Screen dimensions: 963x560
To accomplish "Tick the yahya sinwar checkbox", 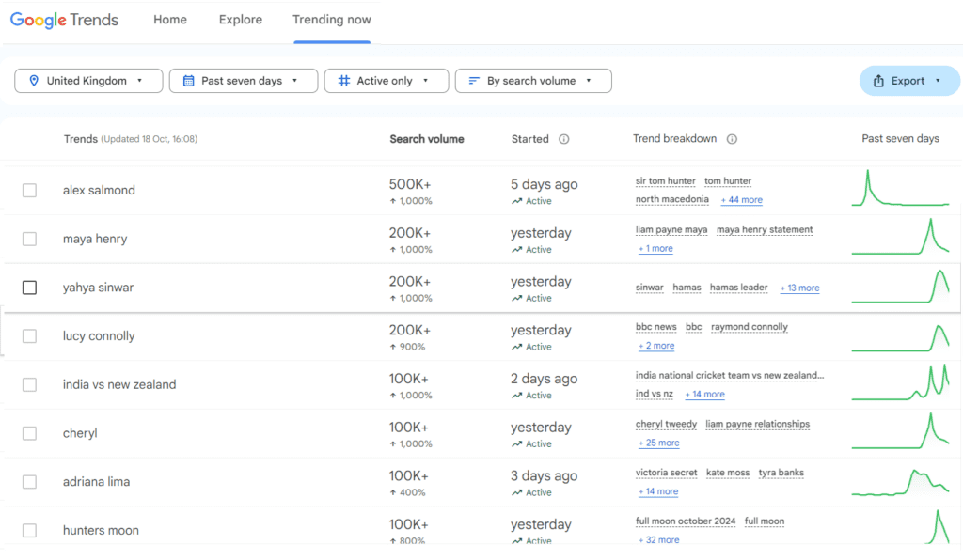I will [29, 288].
